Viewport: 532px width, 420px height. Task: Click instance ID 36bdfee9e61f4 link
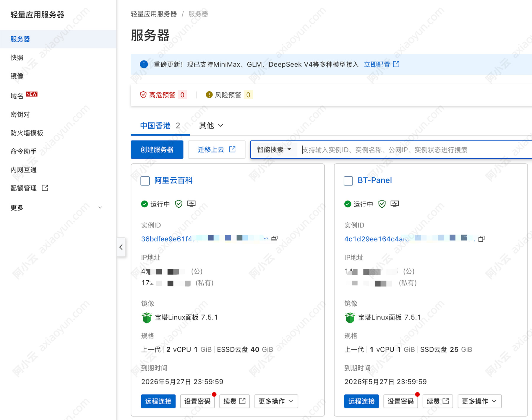click(205, 239)
